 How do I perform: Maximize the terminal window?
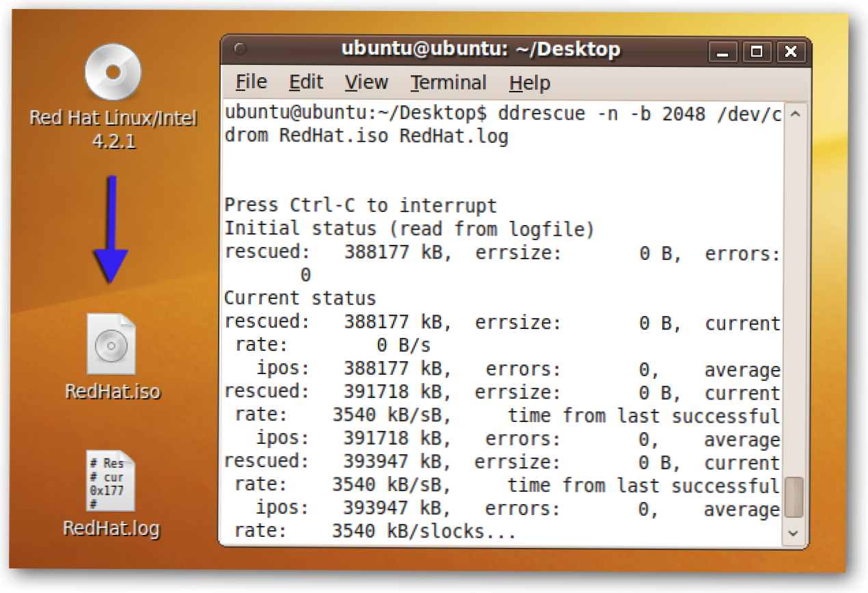(757, 51)
